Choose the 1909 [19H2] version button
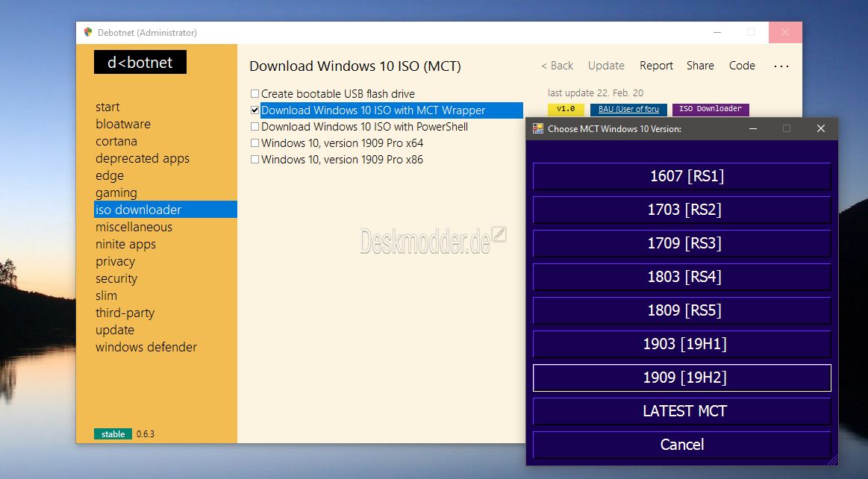 tap(682, 378)
